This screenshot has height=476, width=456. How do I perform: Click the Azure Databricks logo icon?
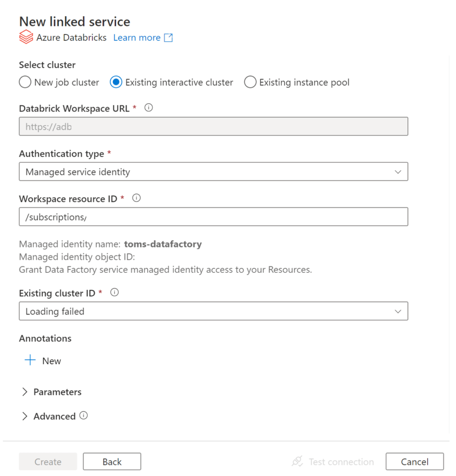tap(26, 38)
